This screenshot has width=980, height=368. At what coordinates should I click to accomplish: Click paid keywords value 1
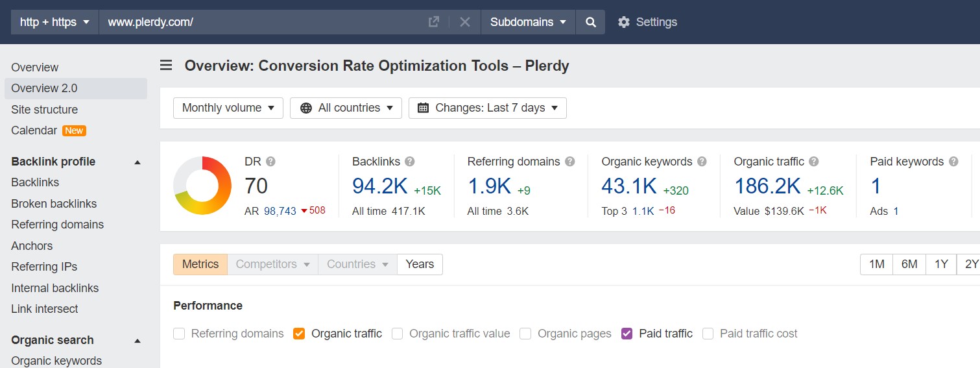pyautogui.click(x=876, y=186)
